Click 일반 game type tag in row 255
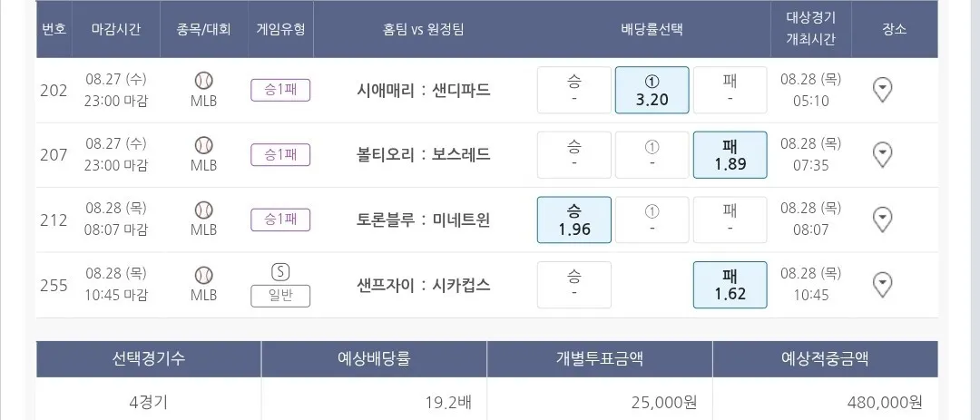The height and width of the screenshot is (420, 980). pos(280,296)
